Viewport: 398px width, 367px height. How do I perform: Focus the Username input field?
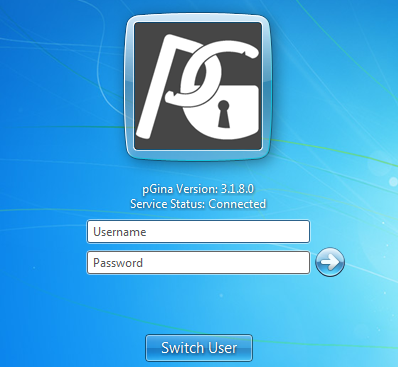pos(198,231)
